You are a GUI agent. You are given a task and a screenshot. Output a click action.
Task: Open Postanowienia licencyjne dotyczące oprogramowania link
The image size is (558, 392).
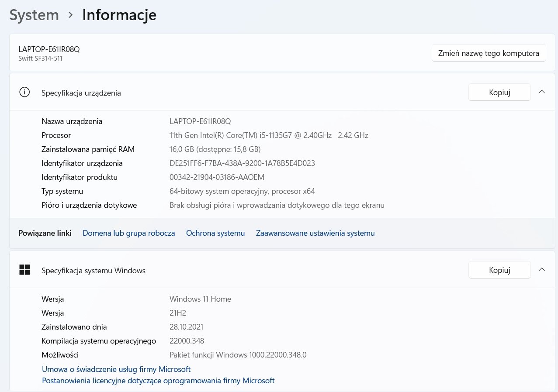click(x=158, y=381)
